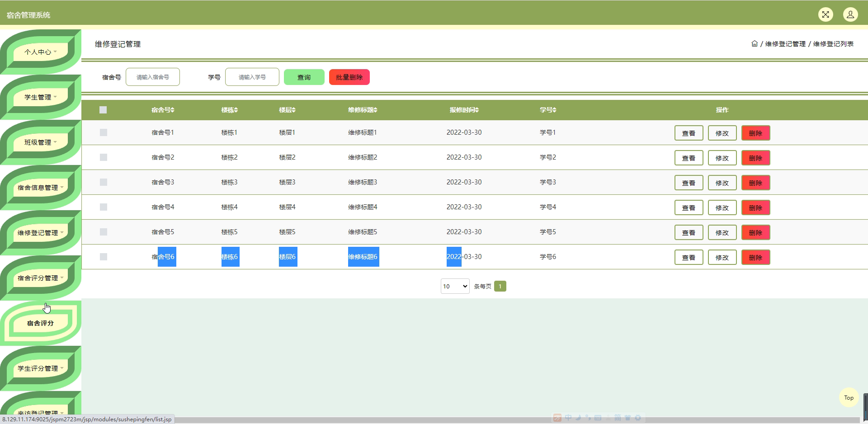Go to page 1 in pagination

[x=500, y=286]
